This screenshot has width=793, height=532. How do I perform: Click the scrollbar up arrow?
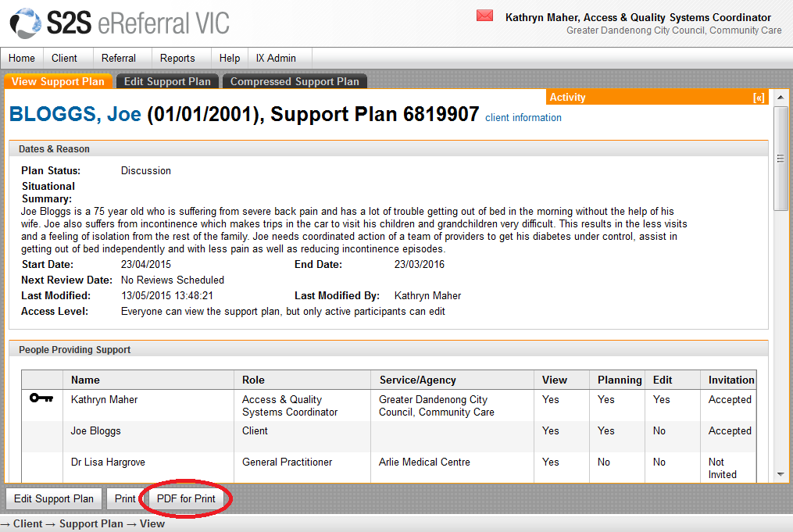(780, 98)
